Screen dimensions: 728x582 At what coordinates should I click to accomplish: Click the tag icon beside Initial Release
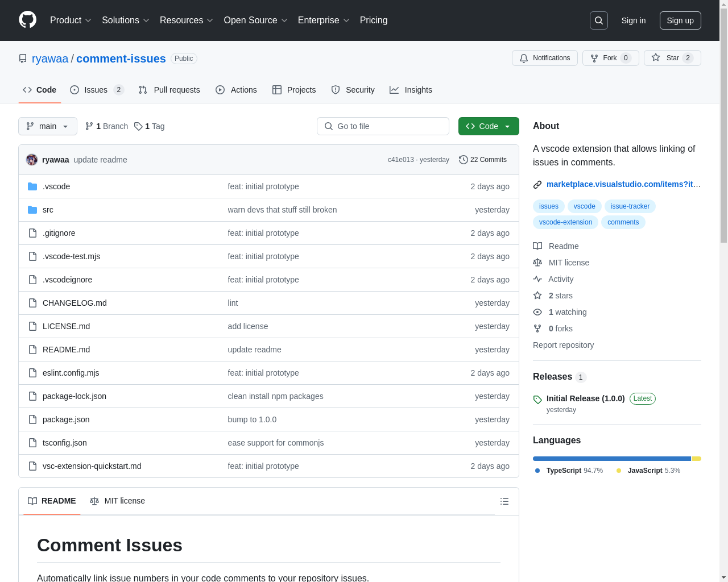537,400
